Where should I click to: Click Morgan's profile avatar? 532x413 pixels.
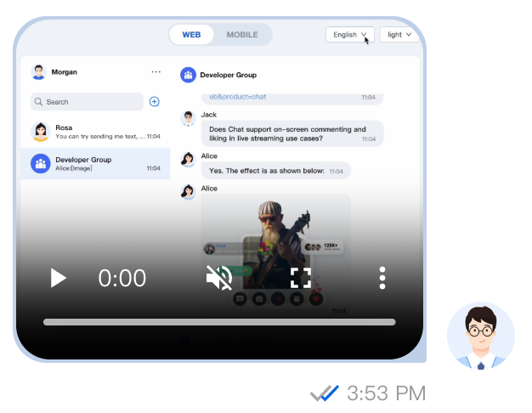pos(38,72)
